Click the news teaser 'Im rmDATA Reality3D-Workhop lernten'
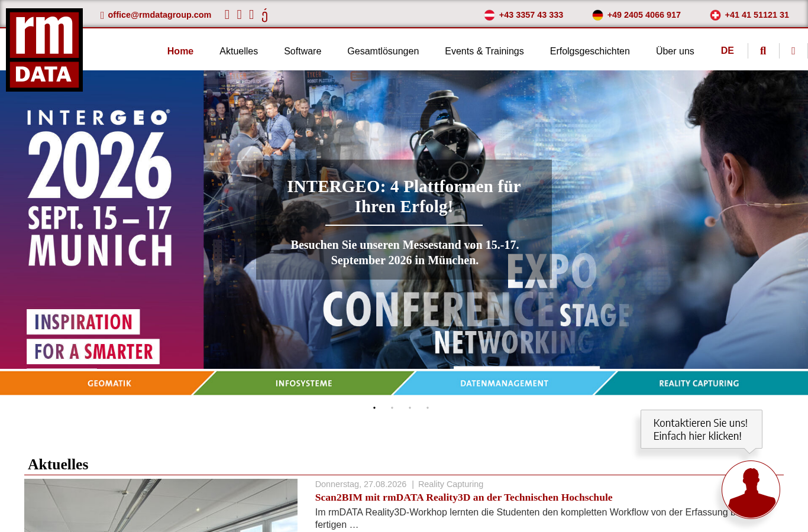Screen dimensions: 808x532 (525, 518)
